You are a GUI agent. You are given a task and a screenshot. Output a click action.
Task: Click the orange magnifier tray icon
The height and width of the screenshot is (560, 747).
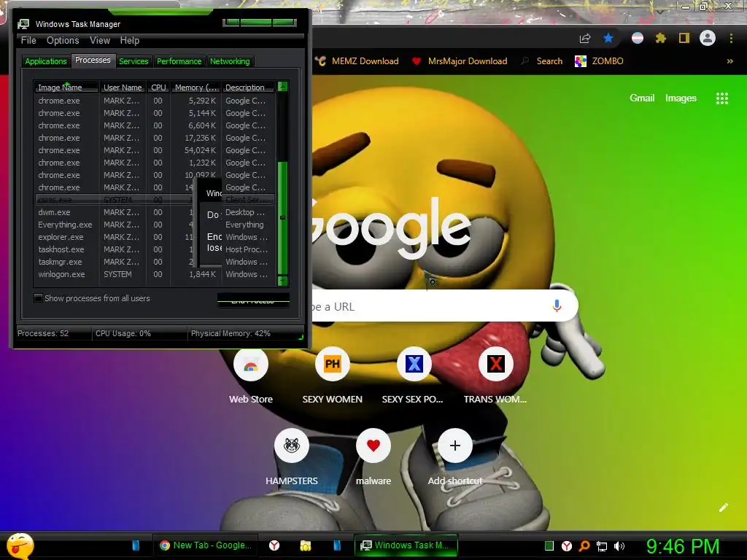584,546
